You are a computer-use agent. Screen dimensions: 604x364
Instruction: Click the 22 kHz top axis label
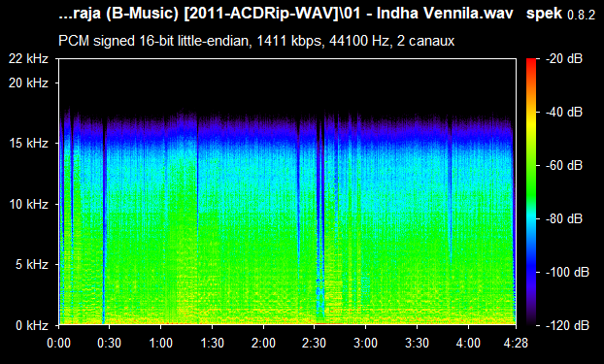point(28,59)
